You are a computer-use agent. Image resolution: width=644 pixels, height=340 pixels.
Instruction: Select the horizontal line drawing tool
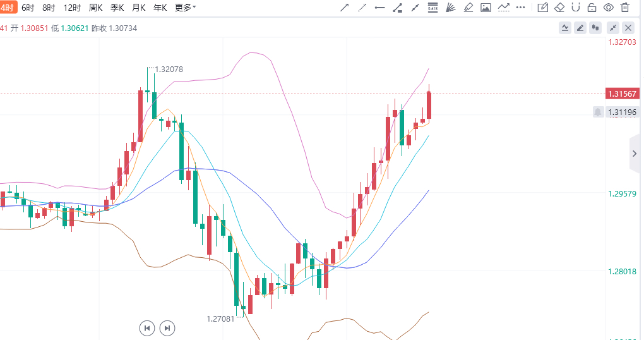click(379, 8)
